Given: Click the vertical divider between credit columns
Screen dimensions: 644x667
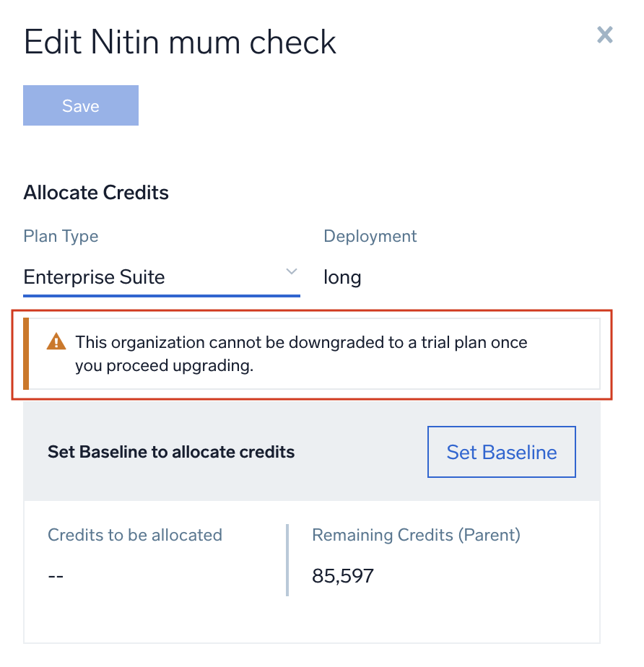Looking at the screenshot, I should 287,560.
